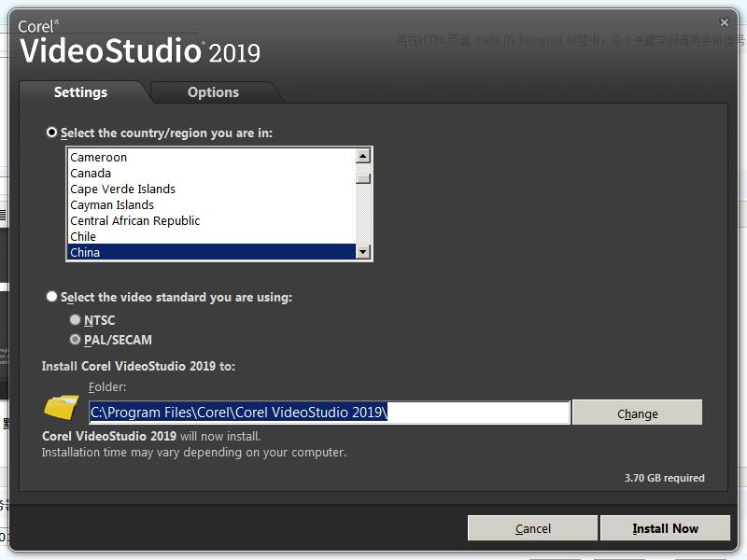Select the highlighted China entry
Screen dimensions: 747x560
tap(212, 252)
